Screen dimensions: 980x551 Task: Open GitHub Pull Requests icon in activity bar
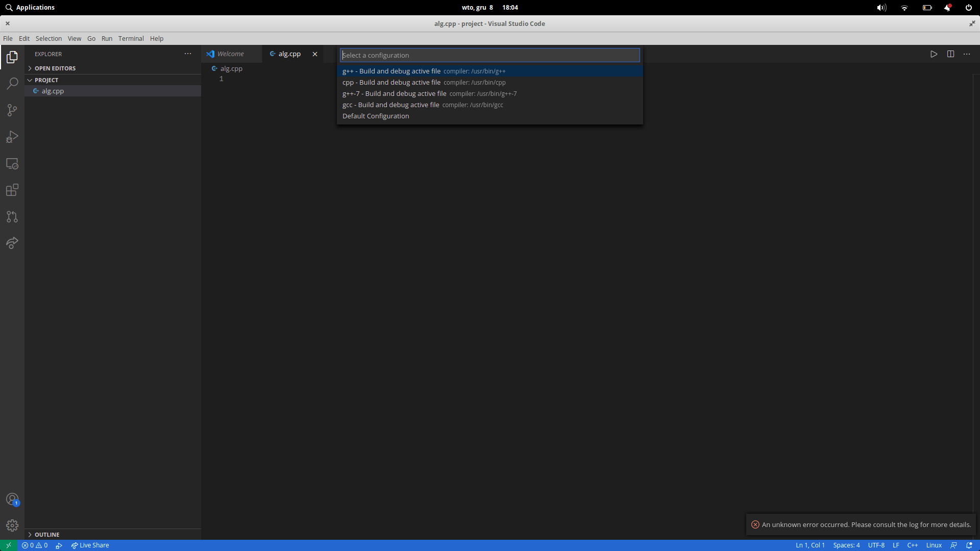pos(12,217)
